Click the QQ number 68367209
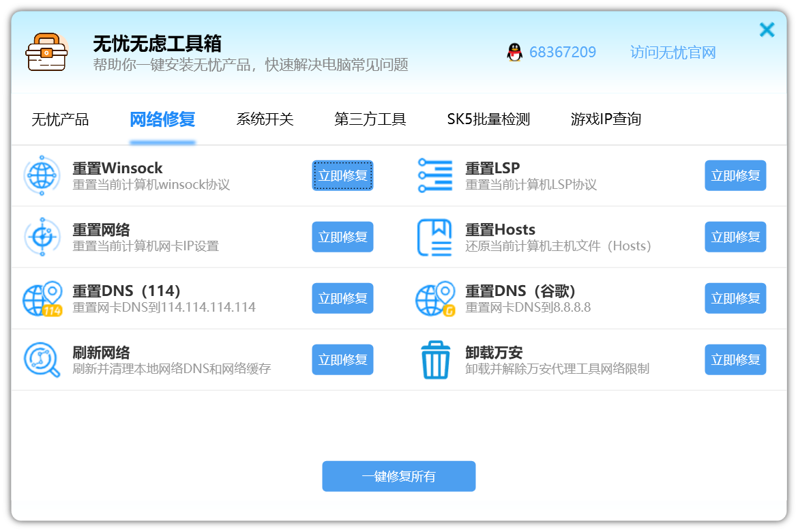Screen dimensions: 798x532 (x=563, y=53)
